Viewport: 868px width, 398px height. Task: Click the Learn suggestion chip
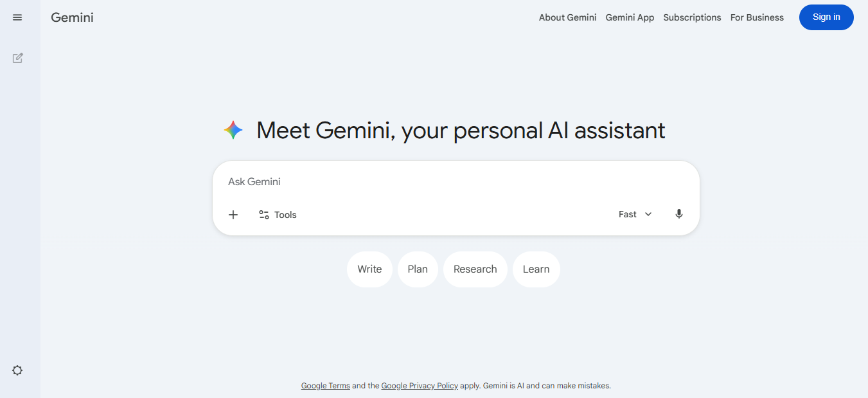pyautogui.click(x=536, y=269)
